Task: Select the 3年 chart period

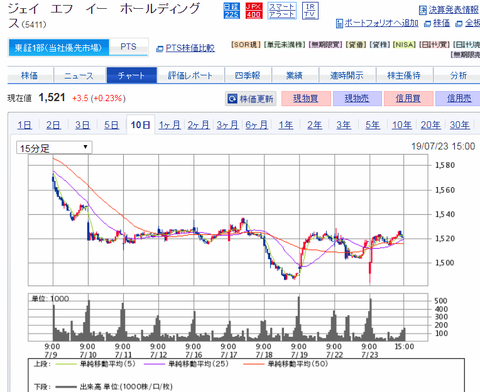Action: click(343, 125)
